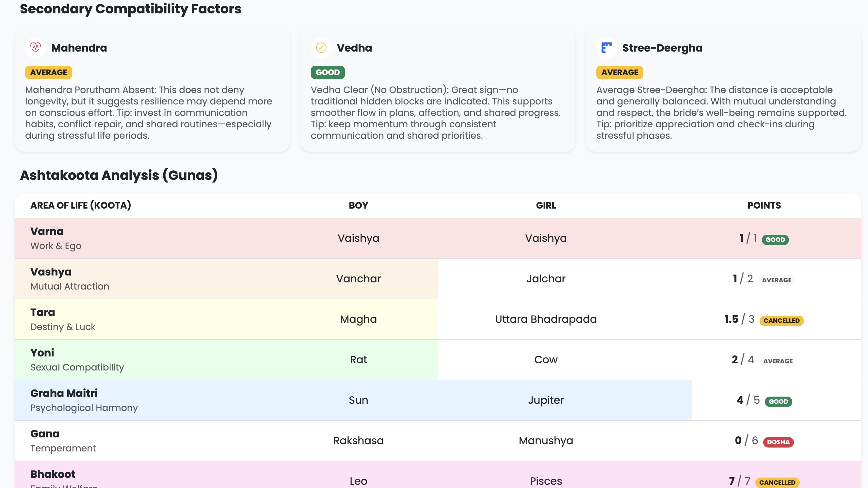Click the GOOD badge under Vedha
Viewport: 868px width, 488px height.
pos(327,72)
